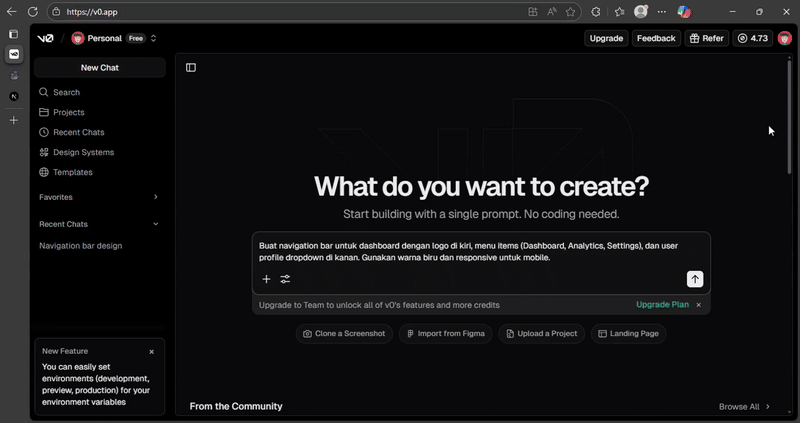Viewport: 800px width, 423px height.
Task: Click the Feedback button
Action: coord(656,38)
